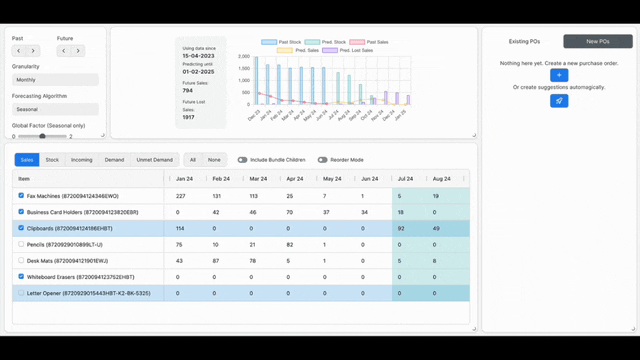This screenshot has width=640, height=360.
Task: Click the Global Factor slider handle
Action: point(42,136)
